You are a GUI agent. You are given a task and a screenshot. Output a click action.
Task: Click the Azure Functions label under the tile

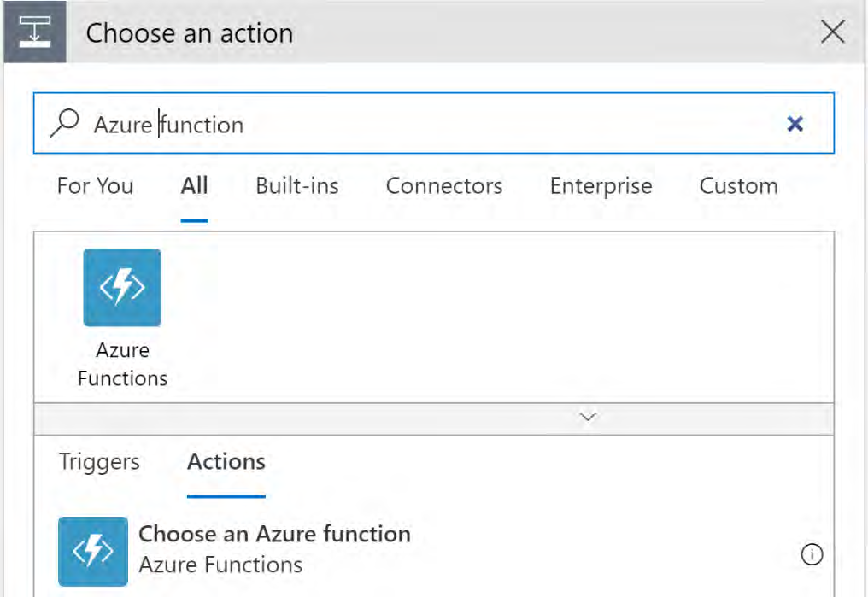click(x=122, y=364)
